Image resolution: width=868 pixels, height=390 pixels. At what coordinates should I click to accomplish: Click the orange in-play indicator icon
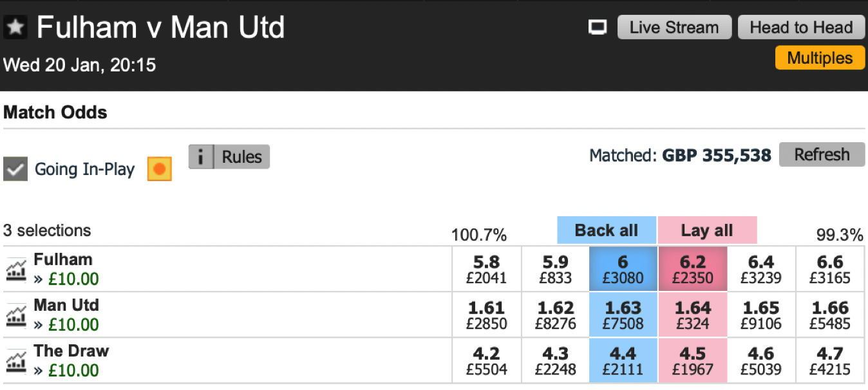click(x=160, y=169)
